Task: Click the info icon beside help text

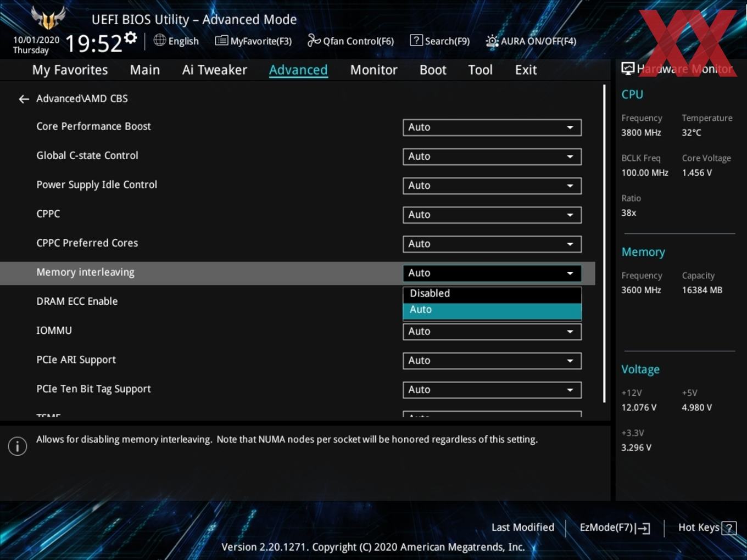Action: coord(18,446)
